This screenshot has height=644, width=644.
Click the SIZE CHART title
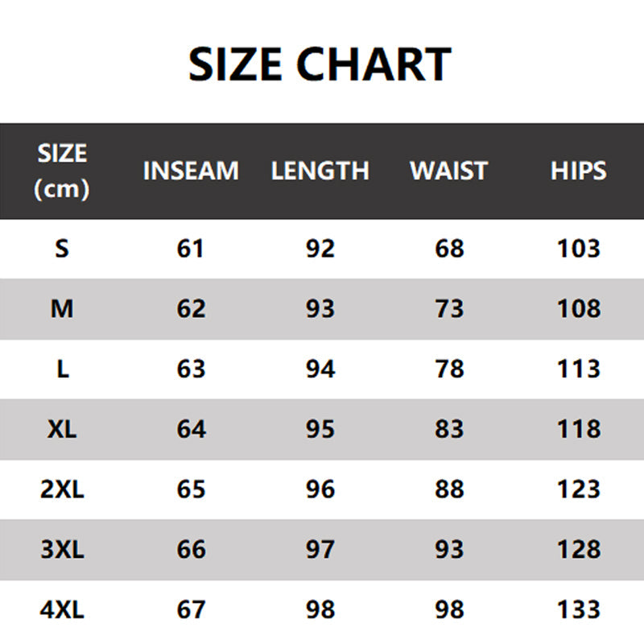click(320, 64)
